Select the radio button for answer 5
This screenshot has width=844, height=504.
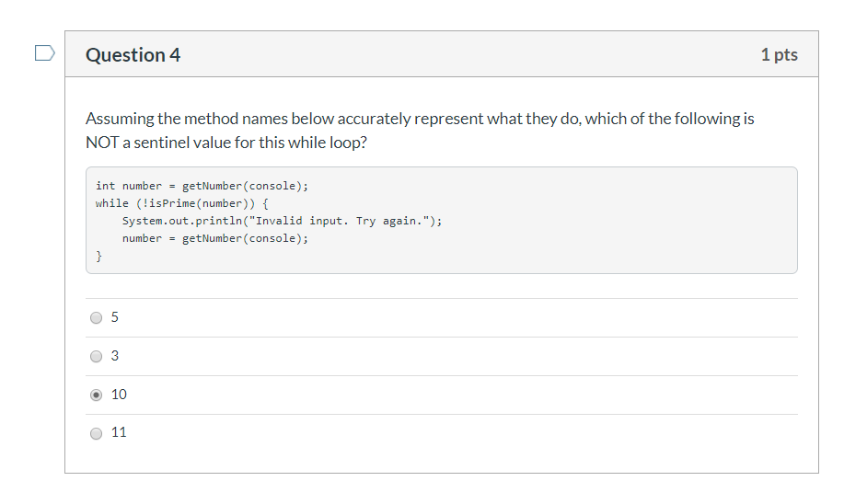point(97,318)
